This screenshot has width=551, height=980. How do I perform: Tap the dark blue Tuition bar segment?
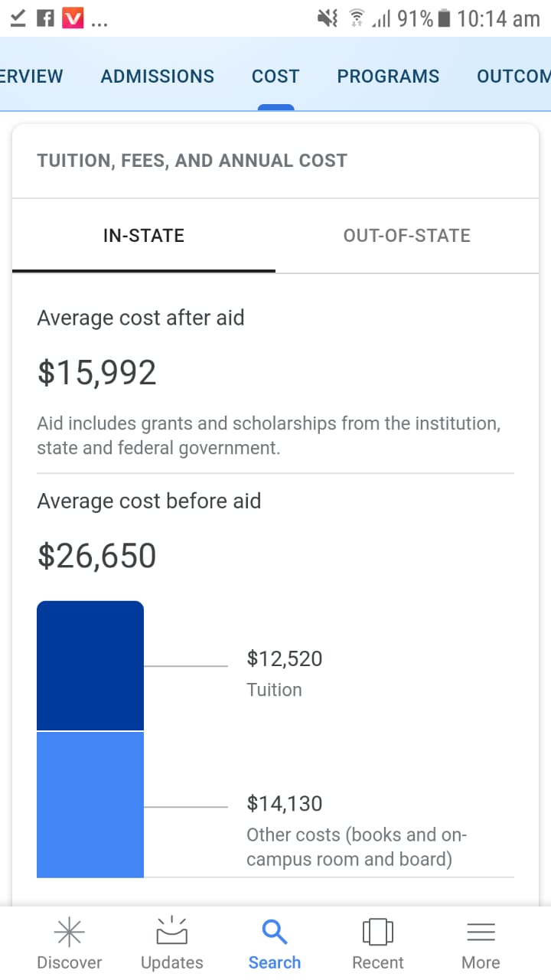coord(90,665)
